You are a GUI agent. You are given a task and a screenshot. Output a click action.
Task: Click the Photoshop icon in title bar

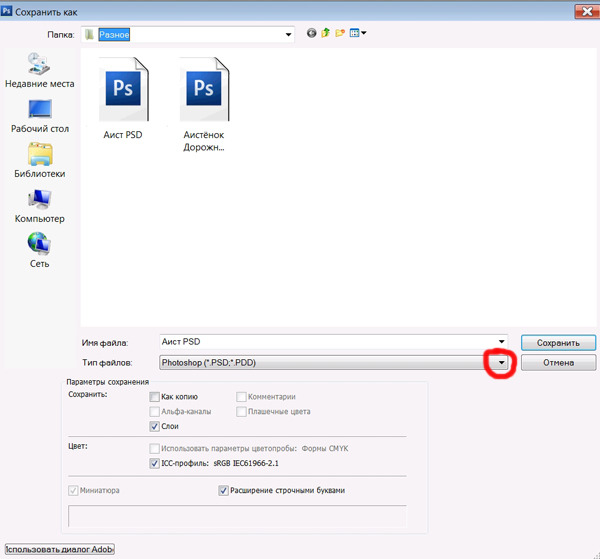(x=6, y=11)
